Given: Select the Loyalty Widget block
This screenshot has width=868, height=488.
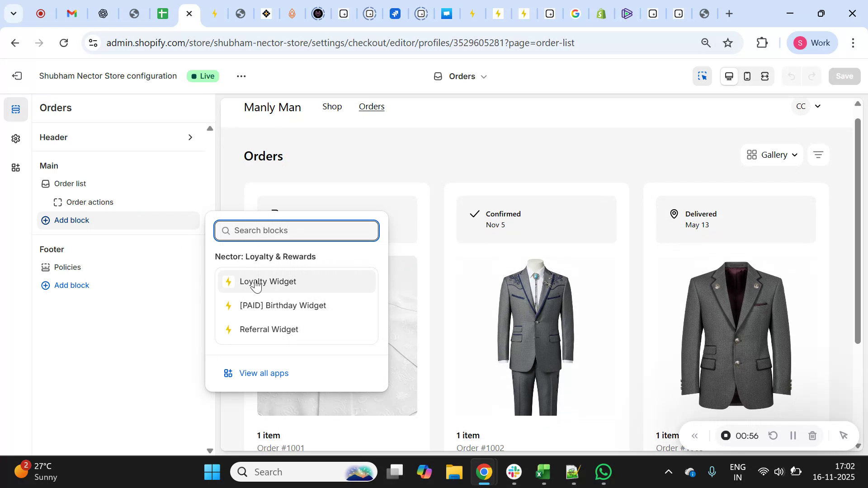Looking at the screenshot, I should tap(268, 281).
